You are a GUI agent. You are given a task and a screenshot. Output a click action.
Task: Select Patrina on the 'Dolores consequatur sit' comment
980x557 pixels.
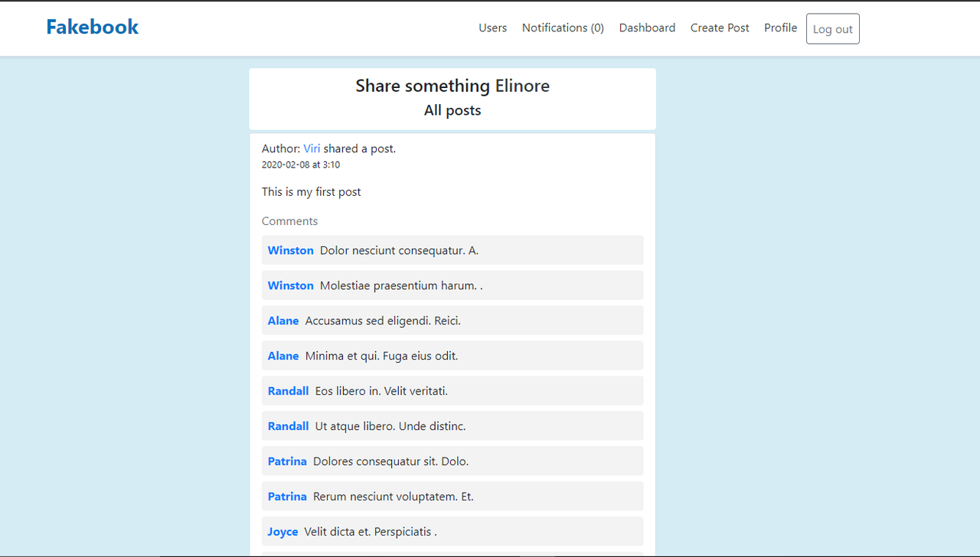[287, 461]
